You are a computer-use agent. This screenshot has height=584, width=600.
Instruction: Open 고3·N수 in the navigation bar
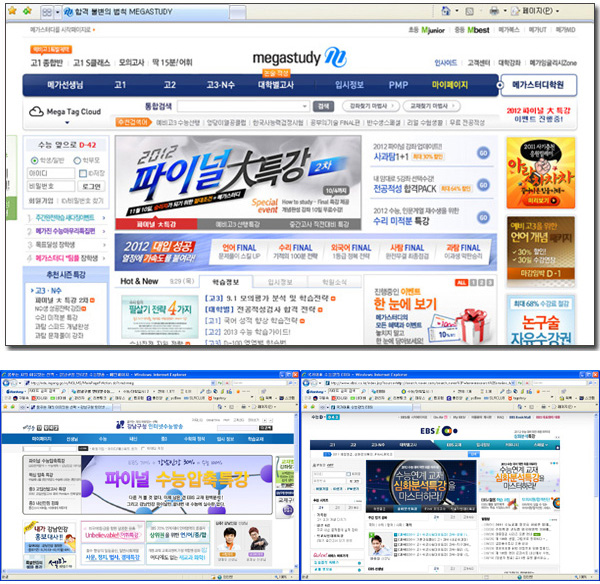220,85
